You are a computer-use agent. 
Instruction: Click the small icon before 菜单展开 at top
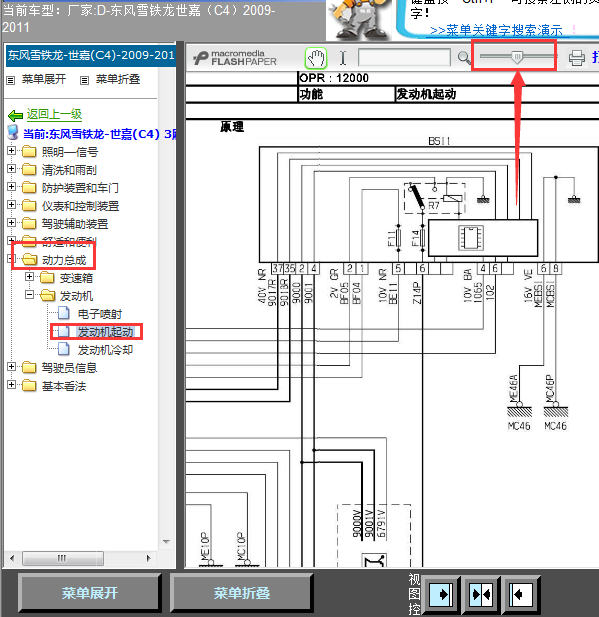[11, 80]
